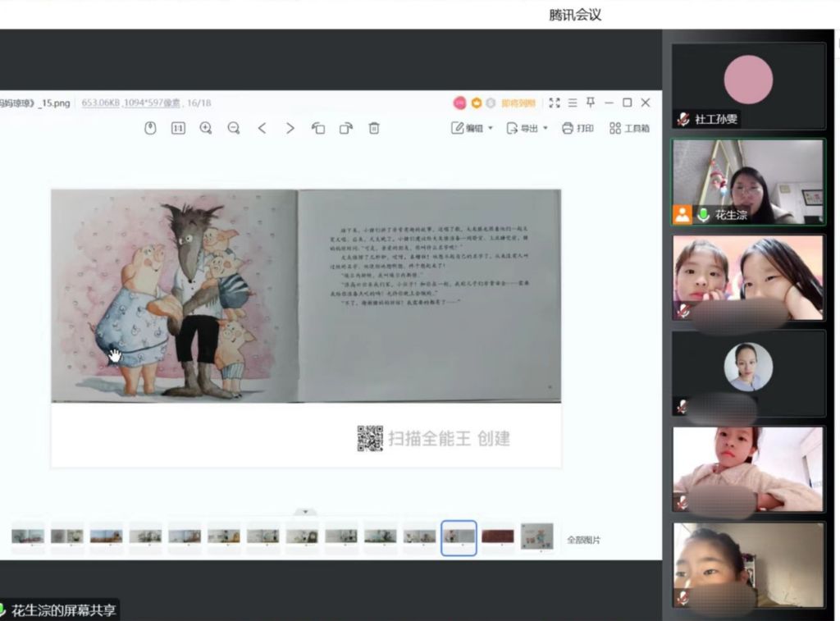840x621 pixels.
Task: Go to the previous image
Action: pos(262,128)
